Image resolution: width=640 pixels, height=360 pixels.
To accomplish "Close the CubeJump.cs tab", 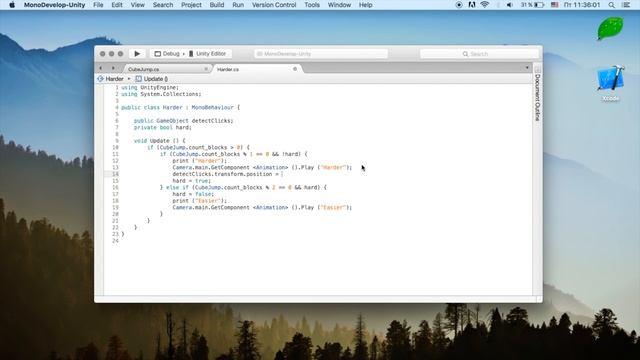I will 206,69.
